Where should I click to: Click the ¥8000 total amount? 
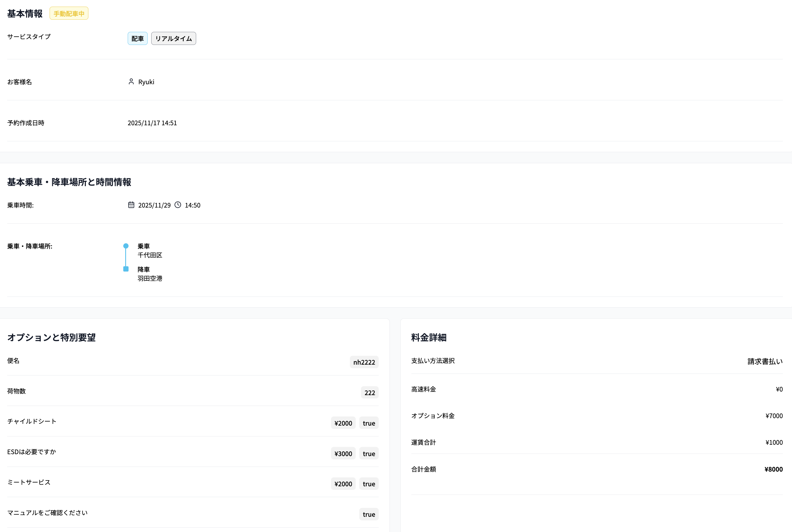[773, 469]
